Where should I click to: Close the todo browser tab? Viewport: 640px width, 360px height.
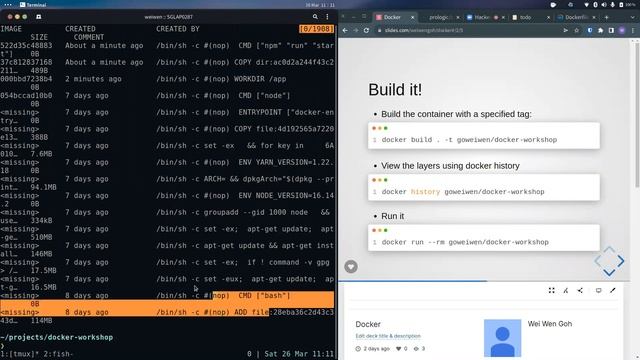pos(548,17)
